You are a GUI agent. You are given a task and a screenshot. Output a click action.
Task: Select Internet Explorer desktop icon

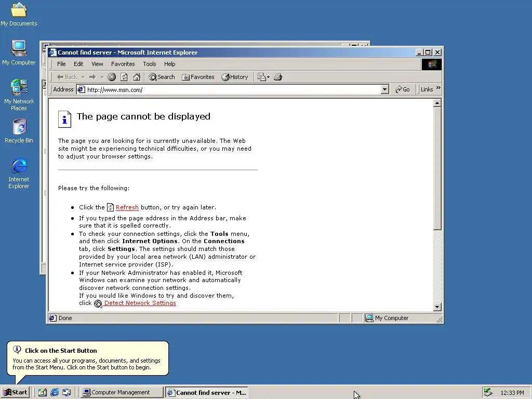(19, 174)
